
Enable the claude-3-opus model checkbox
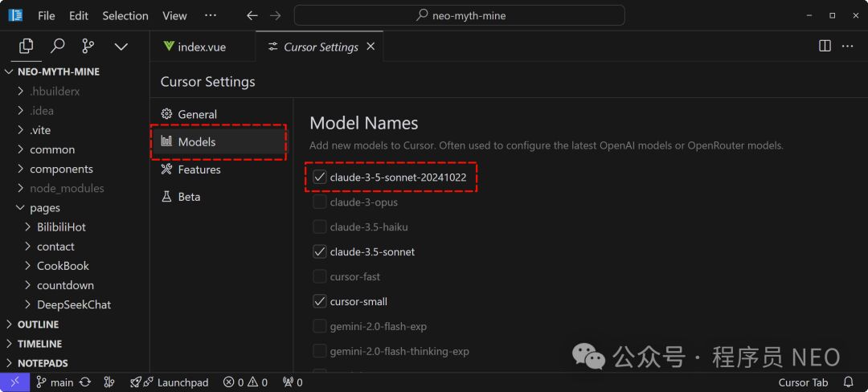(320, 202)
